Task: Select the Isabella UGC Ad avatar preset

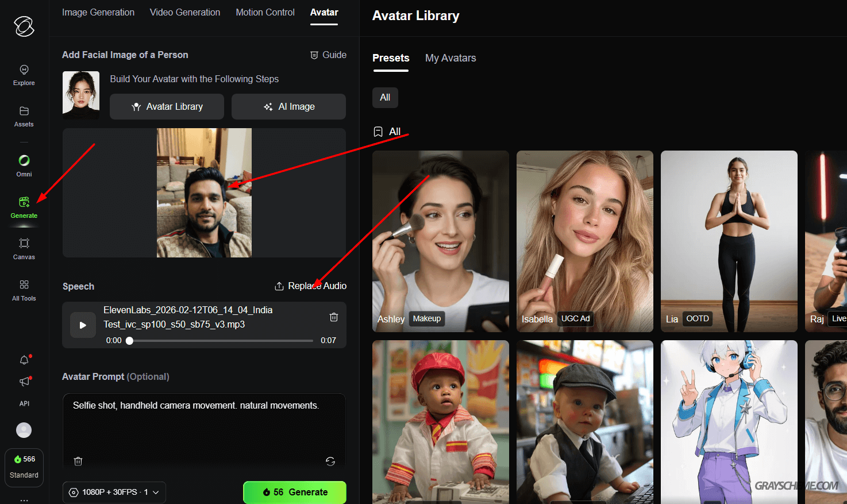Action: point(584,241)
